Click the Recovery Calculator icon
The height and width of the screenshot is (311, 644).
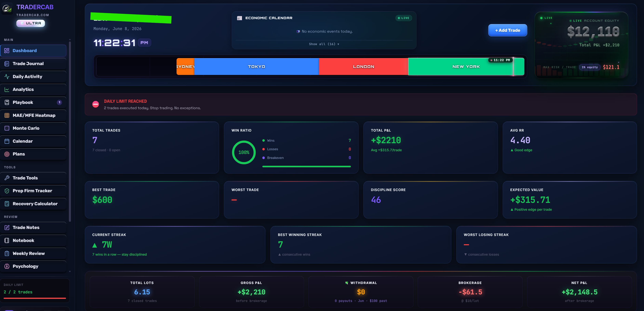click(7, 204)
